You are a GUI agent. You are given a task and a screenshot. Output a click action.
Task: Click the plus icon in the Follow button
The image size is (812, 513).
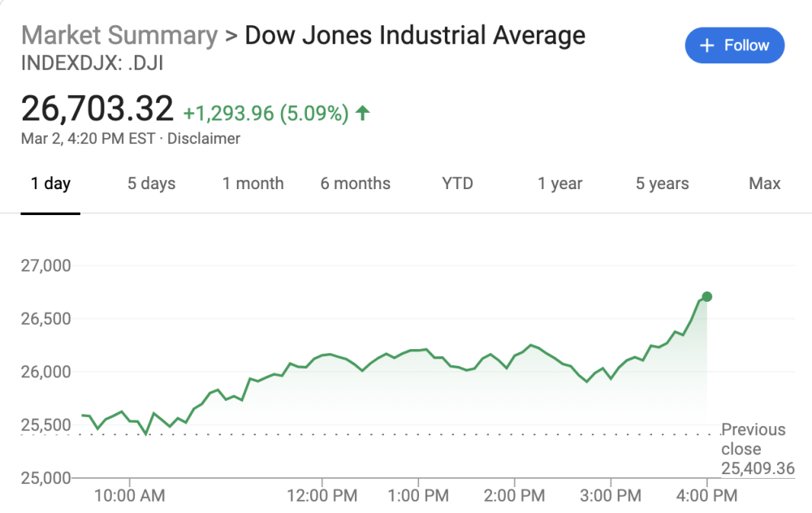click(x=707, y=45)
